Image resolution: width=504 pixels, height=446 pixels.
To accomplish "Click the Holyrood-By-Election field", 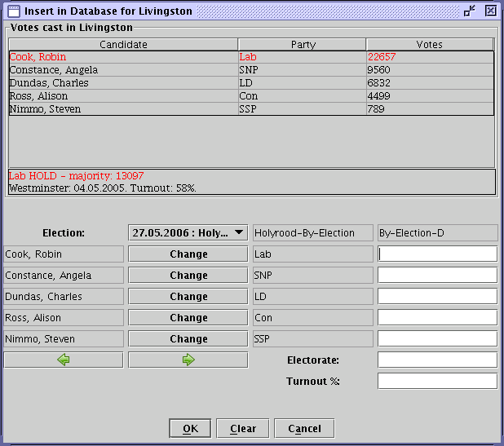I will (x=312, y=232).
